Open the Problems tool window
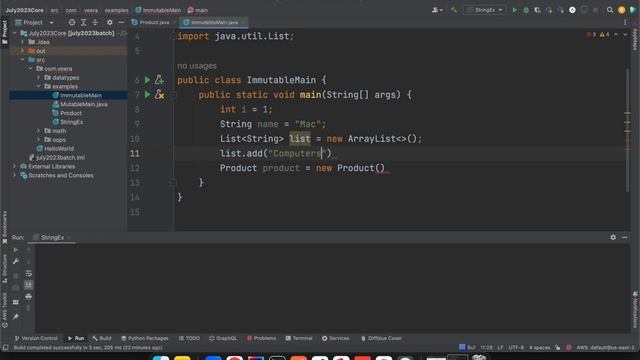The height and width of the screenshot is (360, 640). [x=261, y=338]
